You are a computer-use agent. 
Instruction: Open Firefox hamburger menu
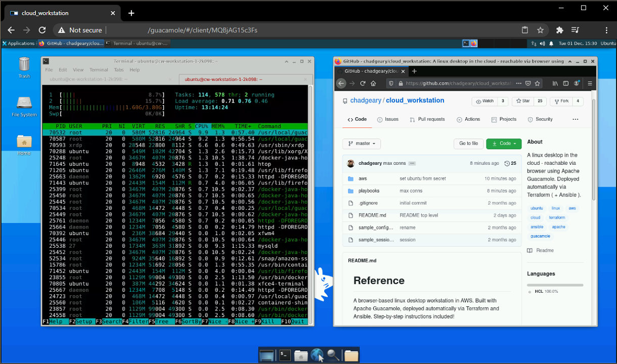[590, 83]
